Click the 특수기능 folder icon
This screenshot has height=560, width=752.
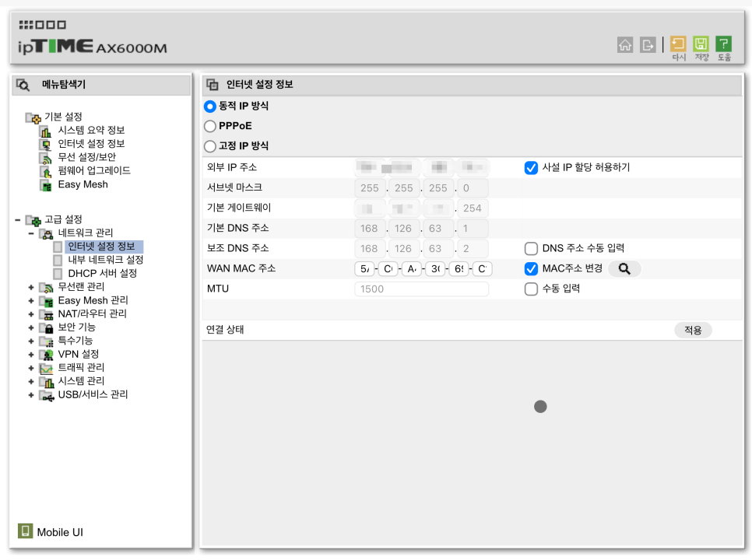[x=46, y=341]
